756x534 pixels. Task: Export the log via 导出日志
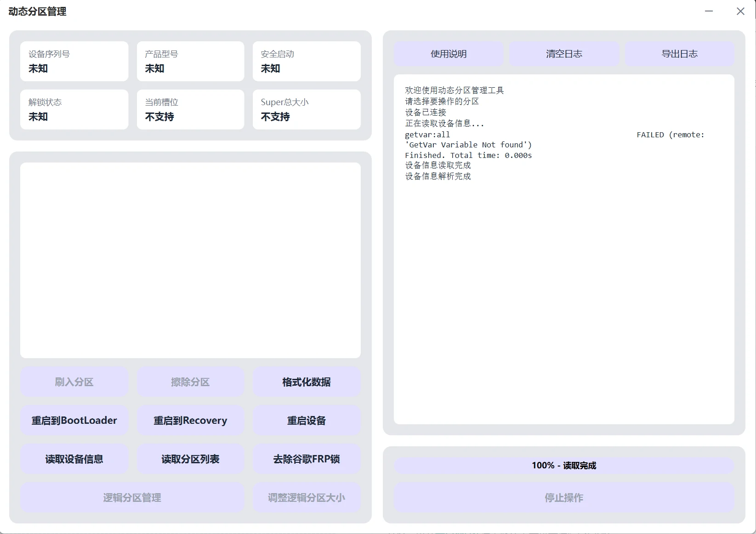pos(679,54)
